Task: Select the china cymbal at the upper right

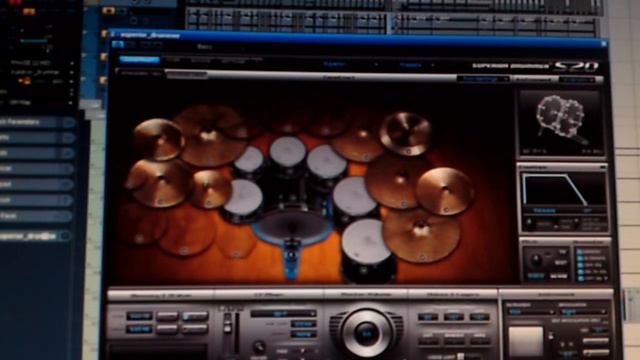Action: pyautogui.click(x=405, y=133)
